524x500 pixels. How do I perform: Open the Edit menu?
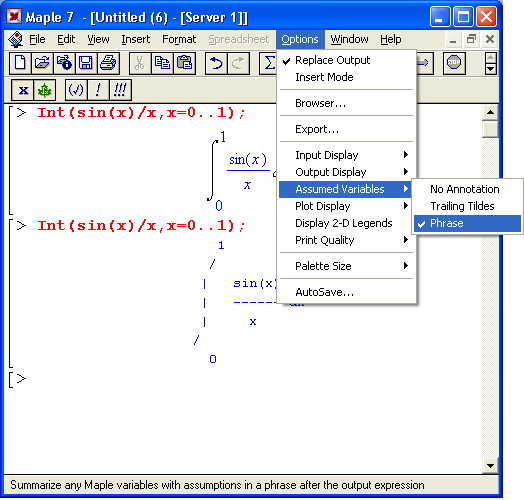[66, 39]
